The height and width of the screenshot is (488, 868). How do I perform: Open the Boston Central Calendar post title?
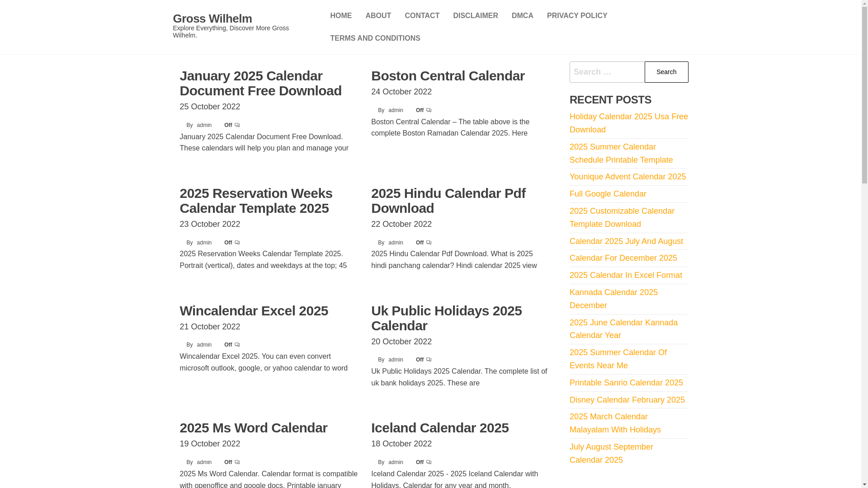click(x=448, y=76)
